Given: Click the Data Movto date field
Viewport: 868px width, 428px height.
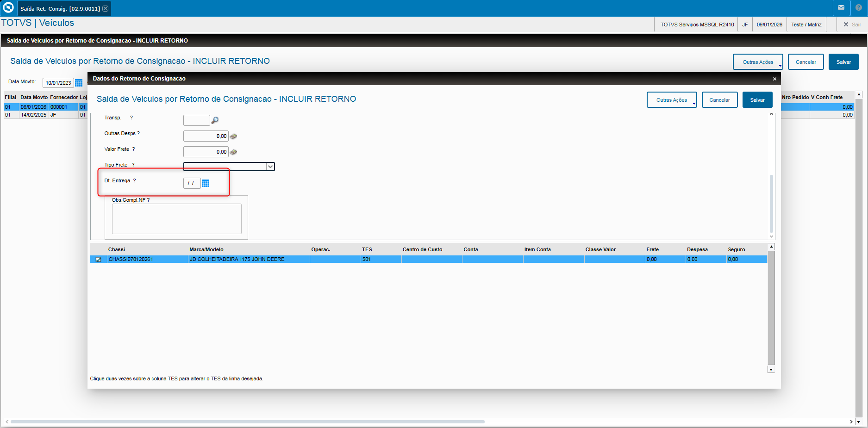Looking at the screenshot, I should tap(58, 83).
